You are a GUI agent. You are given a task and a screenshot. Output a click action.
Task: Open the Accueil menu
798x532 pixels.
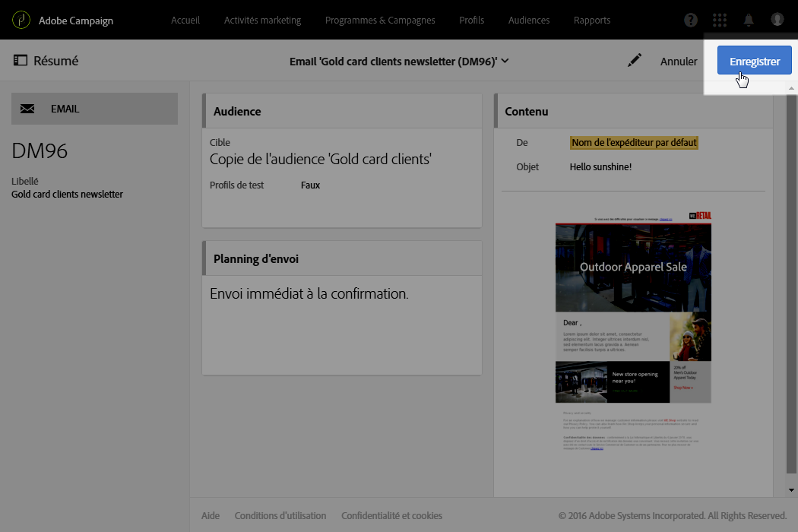[185, 21]
